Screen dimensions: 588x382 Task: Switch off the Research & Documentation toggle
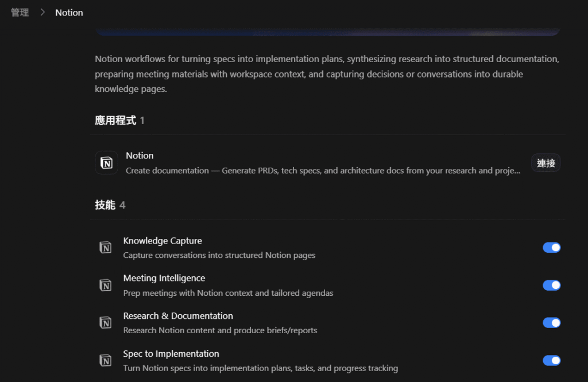[x=551, y=323]
